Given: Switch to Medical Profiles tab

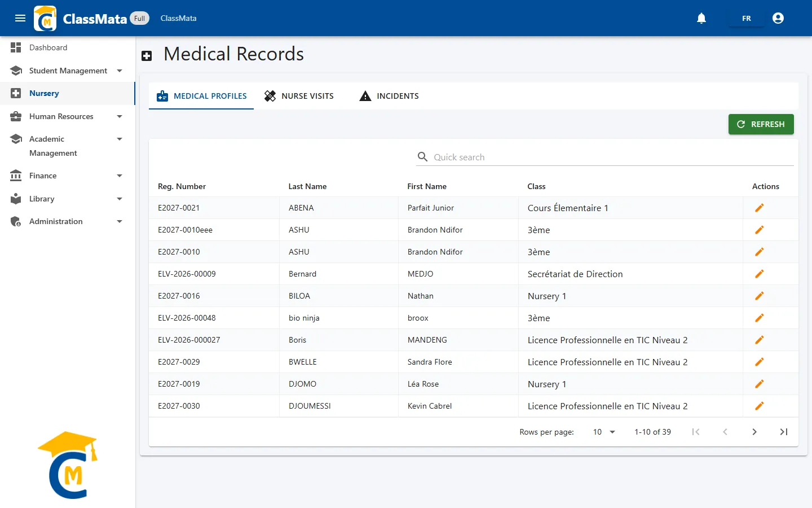Looking at the screenshot, I should tap(201, 96).
